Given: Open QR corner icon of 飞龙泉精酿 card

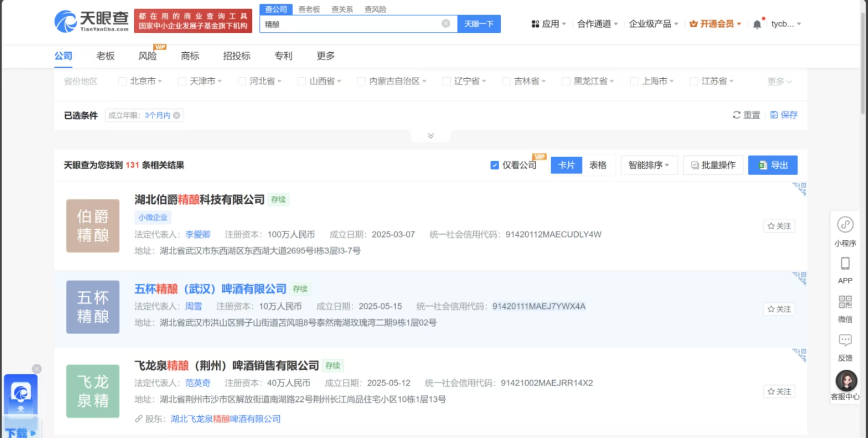Looking at the screenshot, I should coord(800,355).
